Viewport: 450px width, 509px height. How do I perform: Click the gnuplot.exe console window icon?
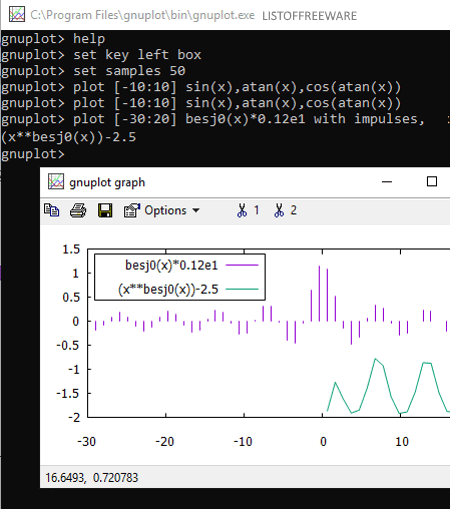click(17, 14)
